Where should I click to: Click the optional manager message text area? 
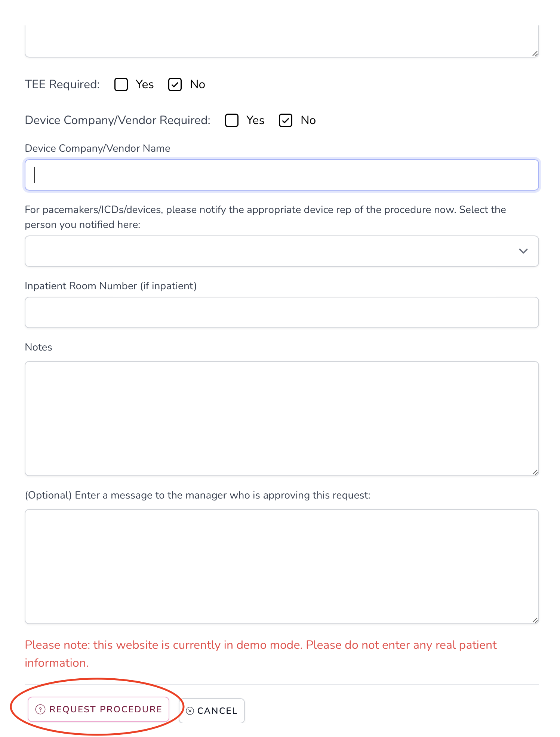(281, 566)
